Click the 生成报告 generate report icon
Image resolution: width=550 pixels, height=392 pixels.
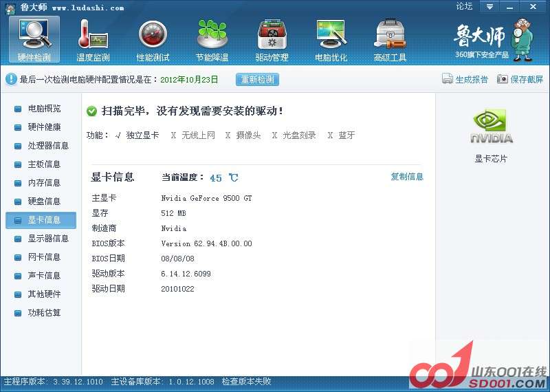pyautogui.click(x=448, y=79)
